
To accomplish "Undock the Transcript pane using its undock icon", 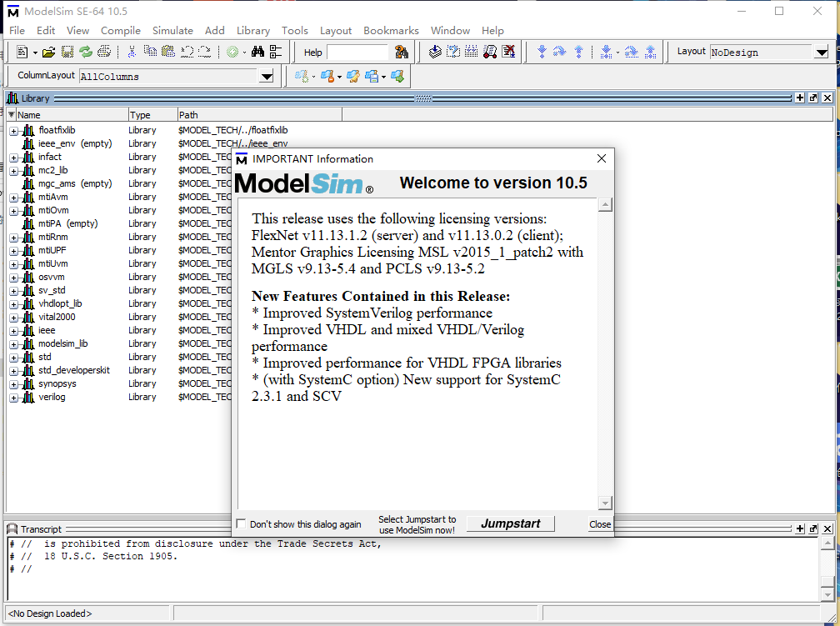I will 812,528.
